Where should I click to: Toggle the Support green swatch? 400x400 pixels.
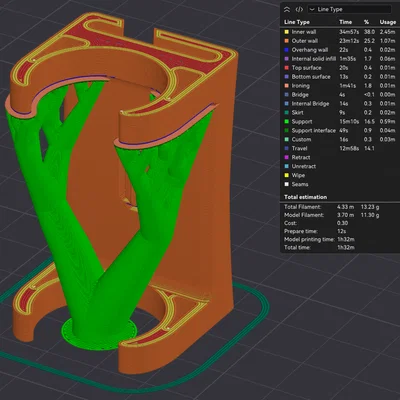[x=286, y=122]
